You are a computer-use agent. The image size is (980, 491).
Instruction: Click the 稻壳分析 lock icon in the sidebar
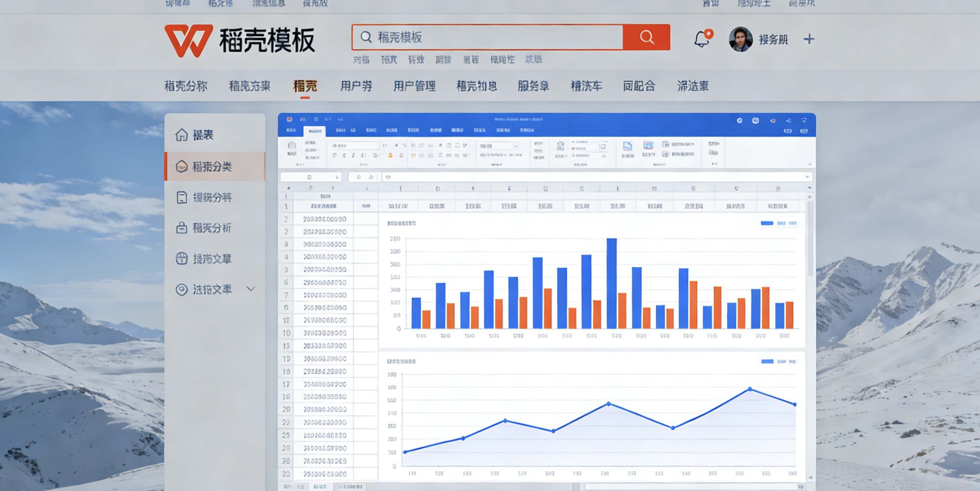click(x=182, y=228)
